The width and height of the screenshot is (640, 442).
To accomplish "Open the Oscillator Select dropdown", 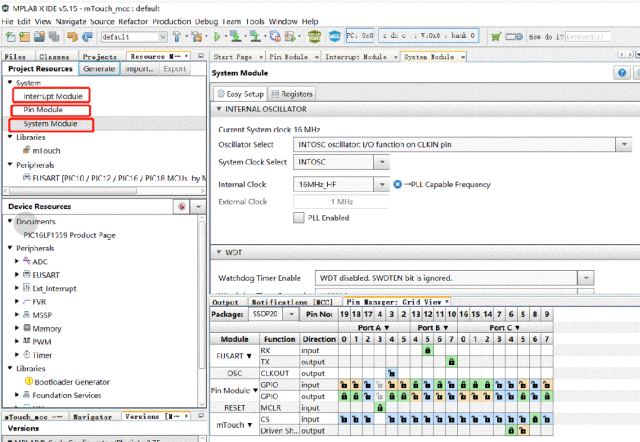I will click(x=623, y=145).
